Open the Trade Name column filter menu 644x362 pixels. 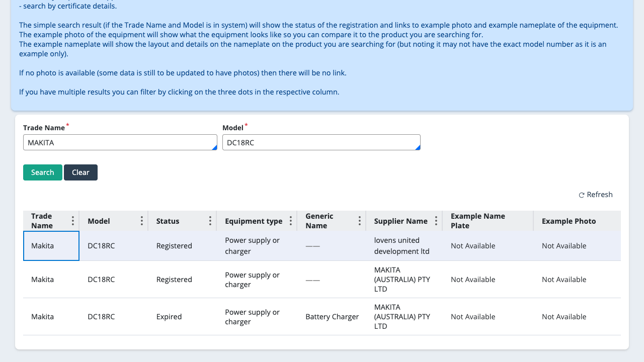click(x=72, y=220)
